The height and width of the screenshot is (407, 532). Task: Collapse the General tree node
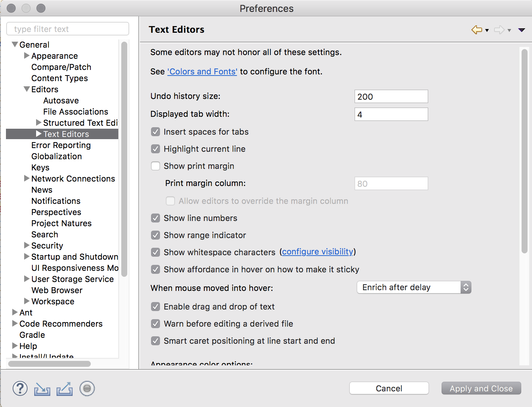[15, 45]
